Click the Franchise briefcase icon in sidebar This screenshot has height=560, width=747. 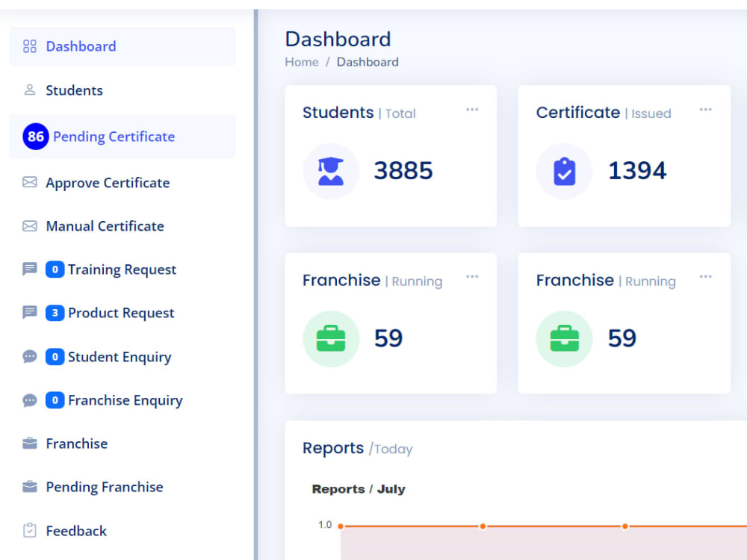(30, 443)
